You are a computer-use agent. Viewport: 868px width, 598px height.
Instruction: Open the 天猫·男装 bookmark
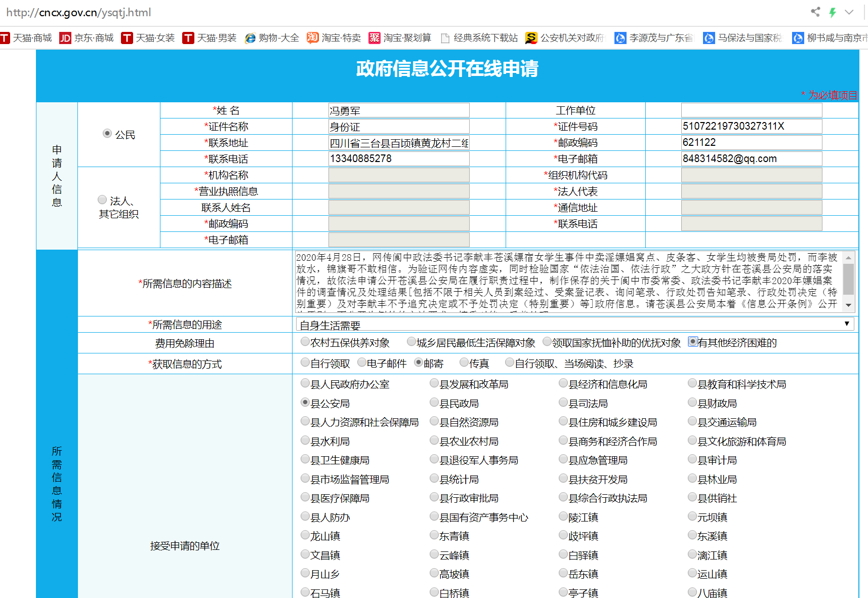coord(210,38)
